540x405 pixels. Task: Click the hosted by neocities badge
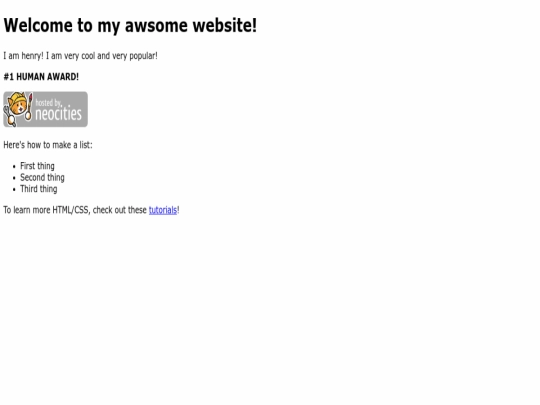click(45, 109)
